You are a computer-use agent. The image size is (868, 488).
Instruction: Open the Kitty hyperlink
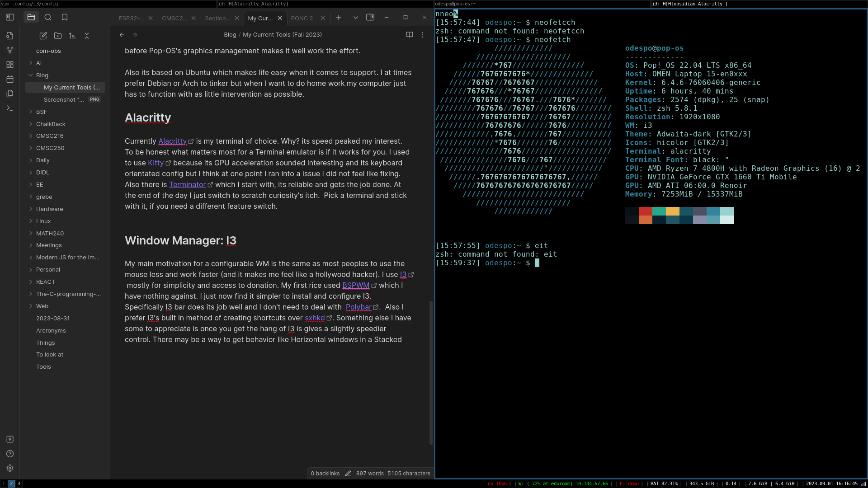pyautogui.click(x=156, y=163)
